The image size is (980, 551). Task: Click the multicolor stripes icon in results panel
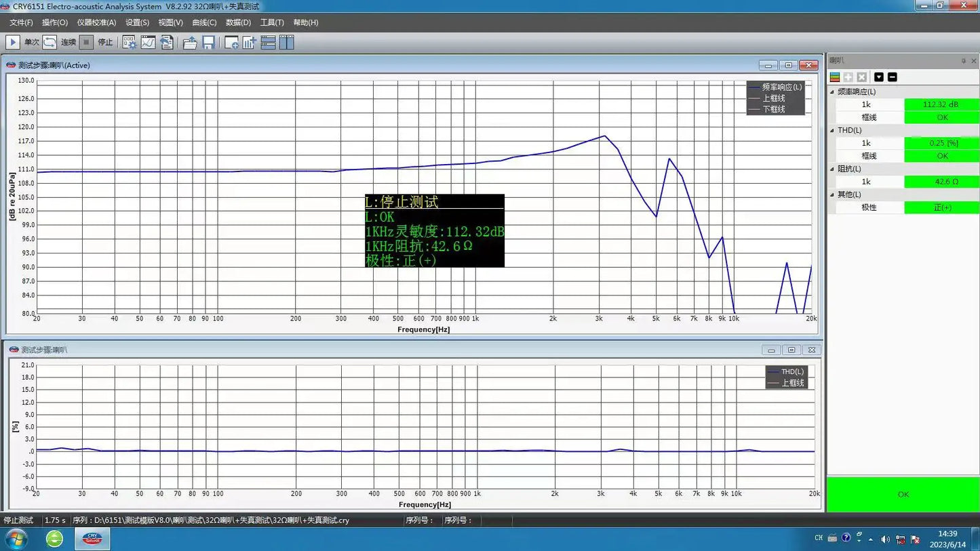pyautogui.click(x=835, y=77)
